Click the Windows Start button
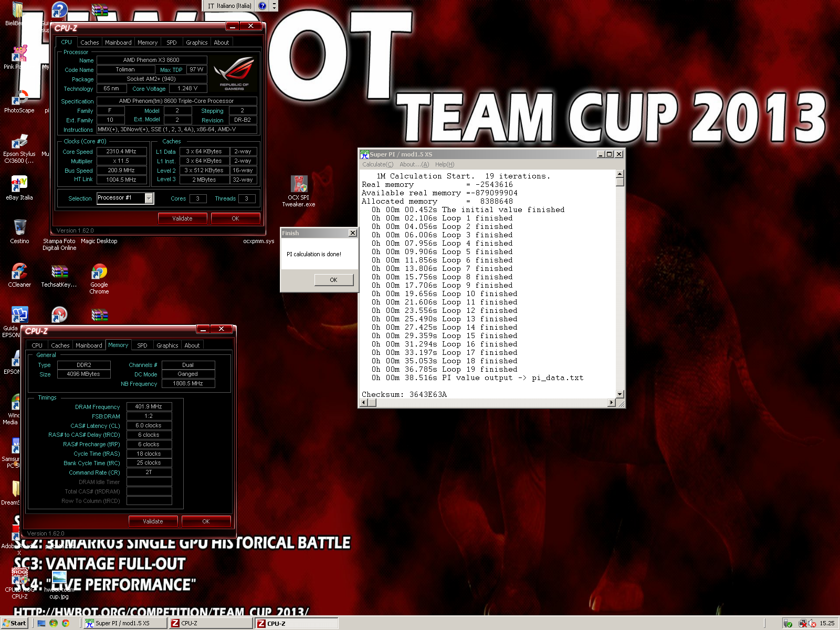 (14, 623)
